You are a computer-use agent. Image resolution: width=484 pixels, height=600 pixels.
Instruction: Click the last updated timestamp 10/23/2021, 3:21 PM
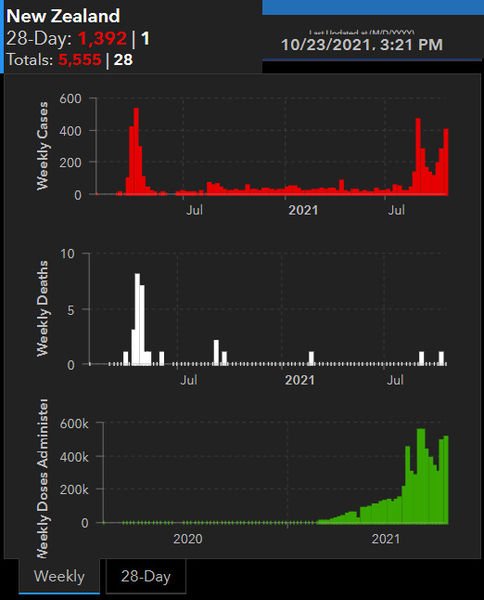(362, 44)
